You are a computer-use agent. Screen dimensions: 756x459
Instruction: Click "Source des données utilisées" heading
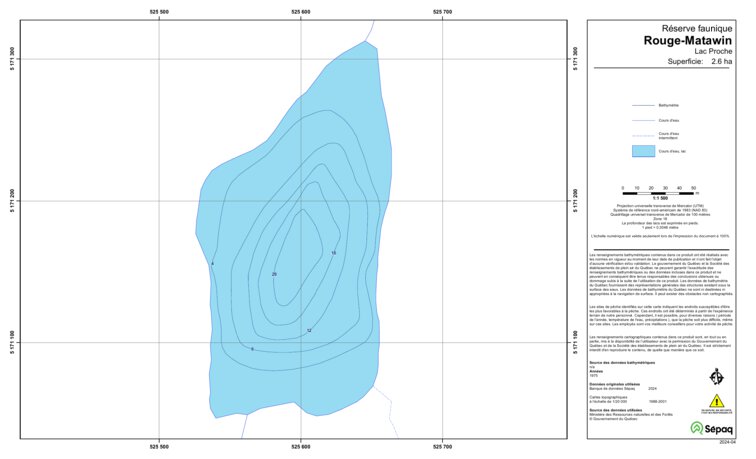(x=615, y=410)
